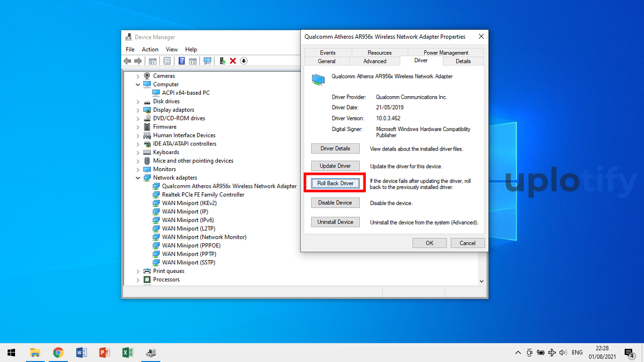Collapse the Network adapters category
The height and width of the screenshot is (362, 644).
click(x=138, y=178)
